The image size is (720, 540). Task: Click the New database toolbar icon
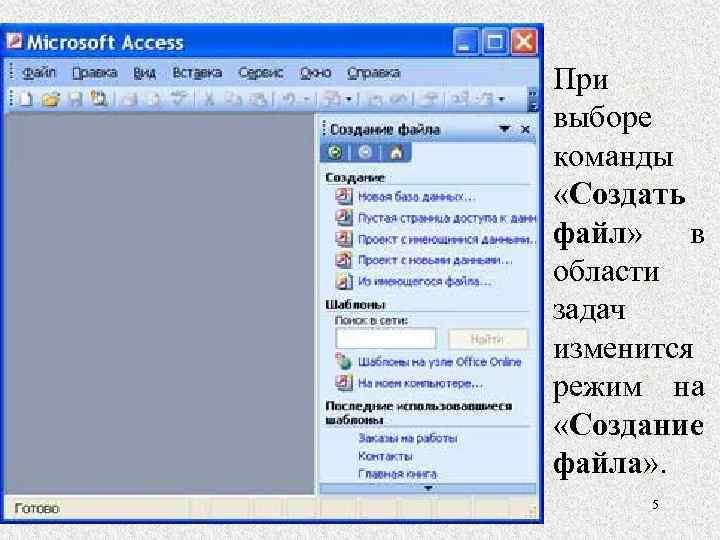pos(26,99)
